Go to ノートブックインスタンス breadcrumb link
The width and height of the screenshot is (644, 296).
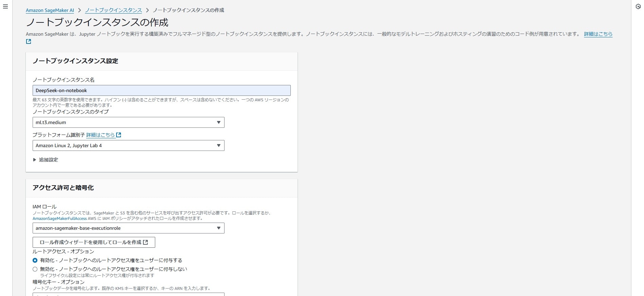click(113, 10)
